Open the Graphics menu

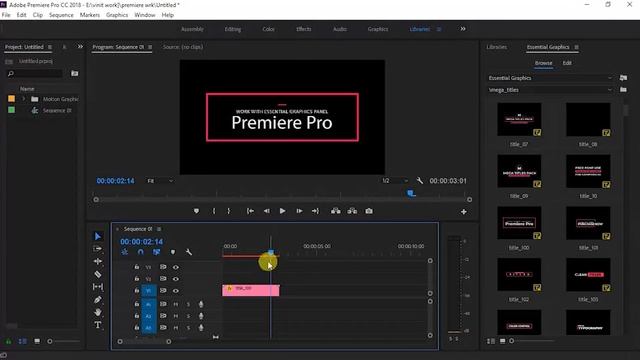click(x=117, y=15)
